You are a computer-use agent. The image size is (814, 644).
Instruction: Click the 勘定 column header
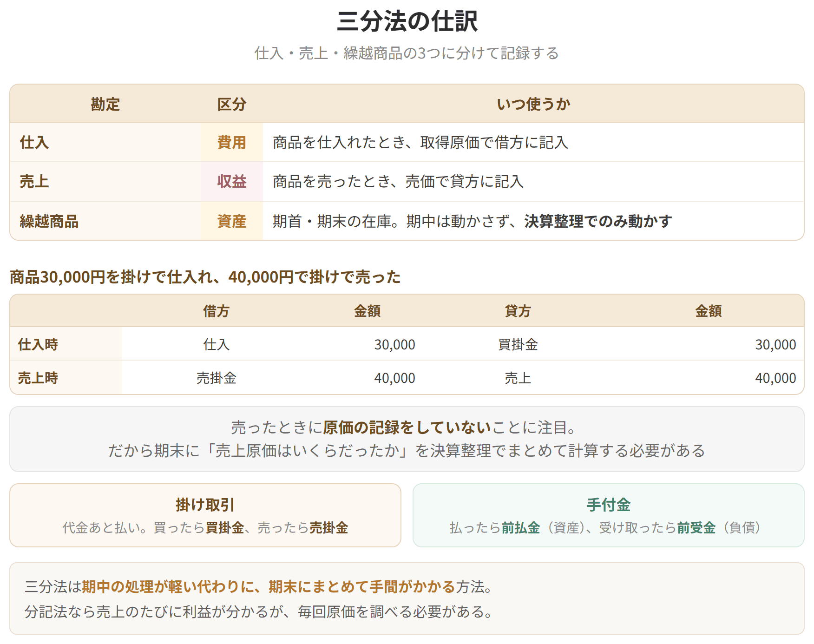pyautogui.click(x=105, y=104)
